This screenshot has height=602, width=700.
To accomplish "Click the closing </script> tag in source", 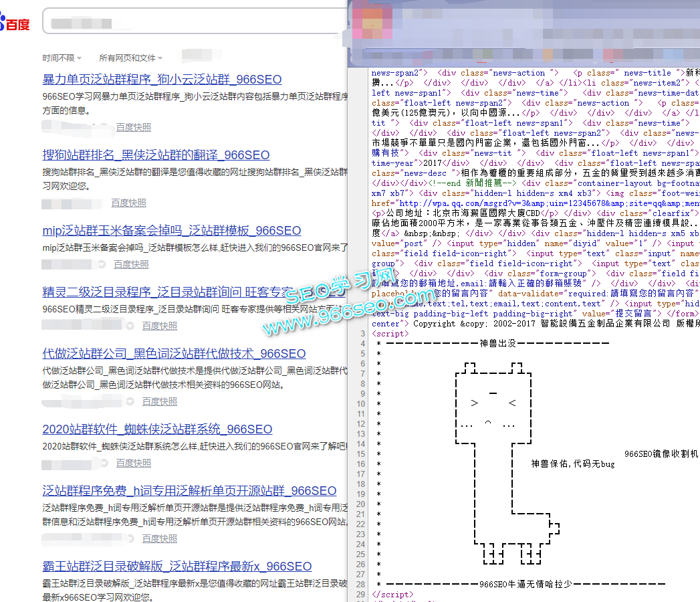I will [392, 595].
